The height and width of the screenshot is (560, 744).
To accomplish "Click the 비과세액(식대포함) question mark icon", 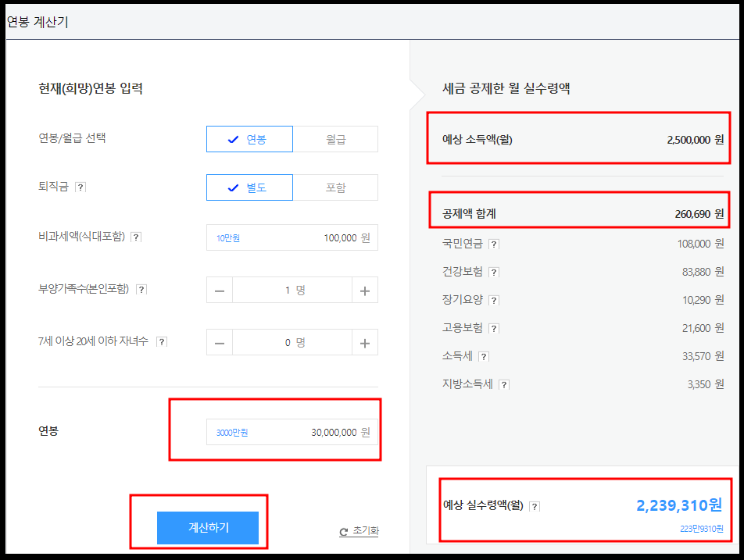I will point(138,237).
